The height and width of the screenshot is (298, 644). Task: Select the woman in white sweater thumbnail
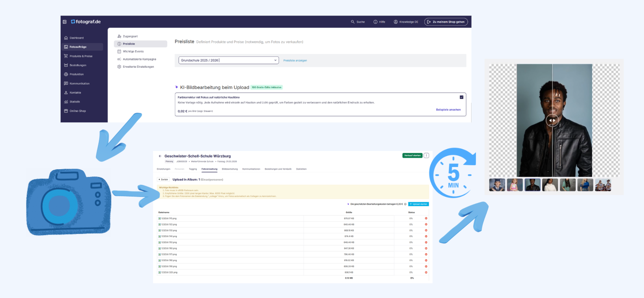[x=550, y=185]
